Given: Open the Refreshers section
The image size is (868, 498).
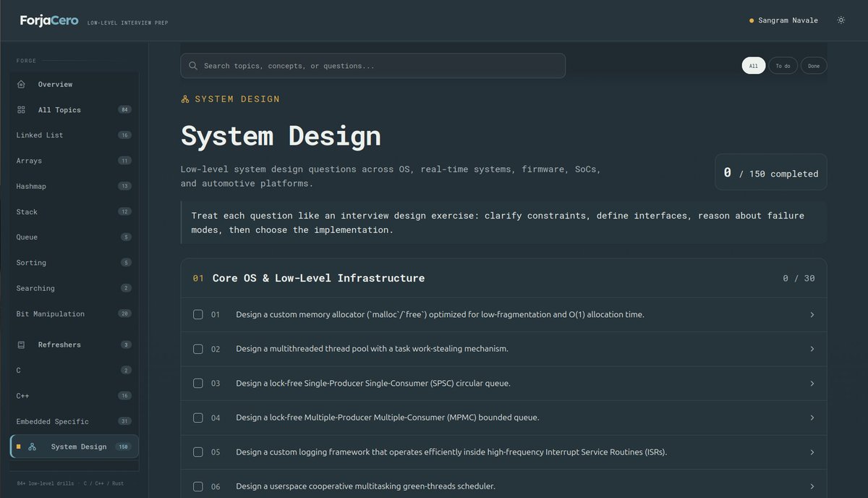Looking at the screenshot, I should 74,345.
